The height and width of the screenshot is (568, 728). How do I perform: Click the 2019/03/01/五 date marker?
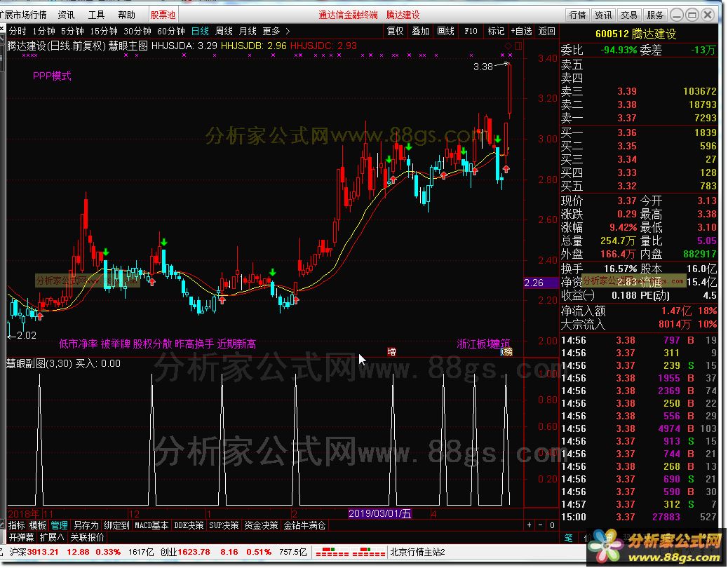pos(380,514)
